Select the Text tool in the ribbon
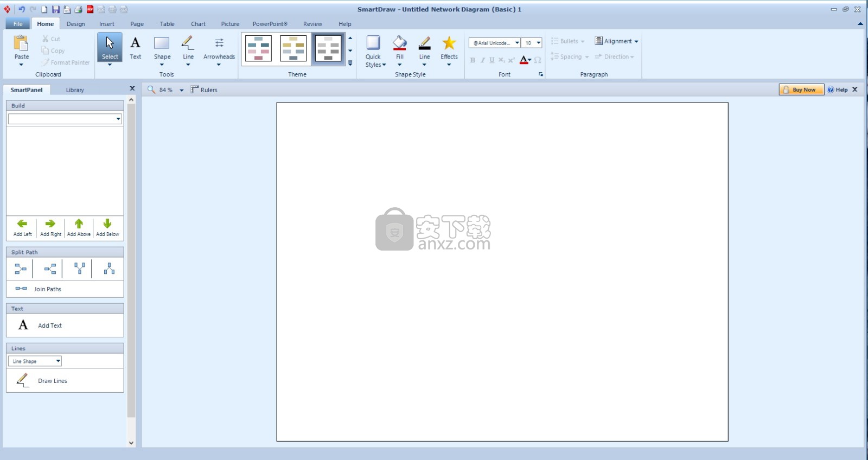This screenshot has height=460, width=868. point(135,48)
